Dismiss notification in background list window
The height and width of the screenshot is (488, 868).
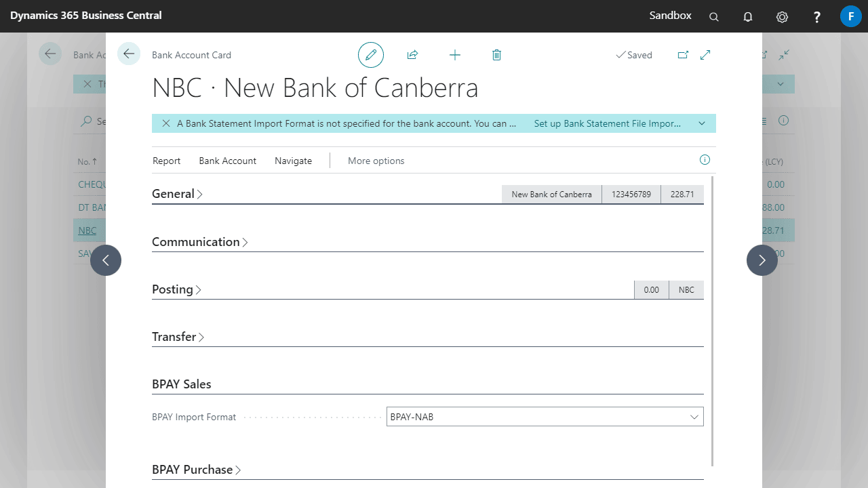[x=87, y=84]
